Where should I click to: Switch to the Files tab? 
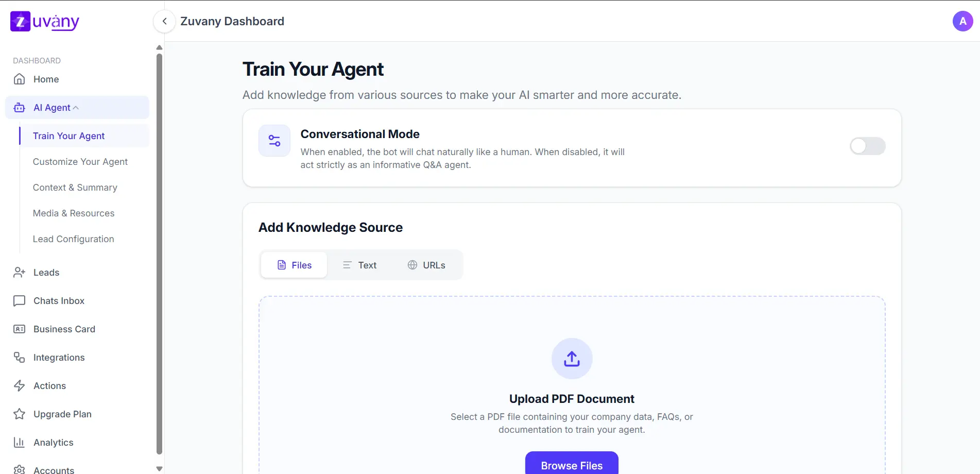click(x=294, y=265)
